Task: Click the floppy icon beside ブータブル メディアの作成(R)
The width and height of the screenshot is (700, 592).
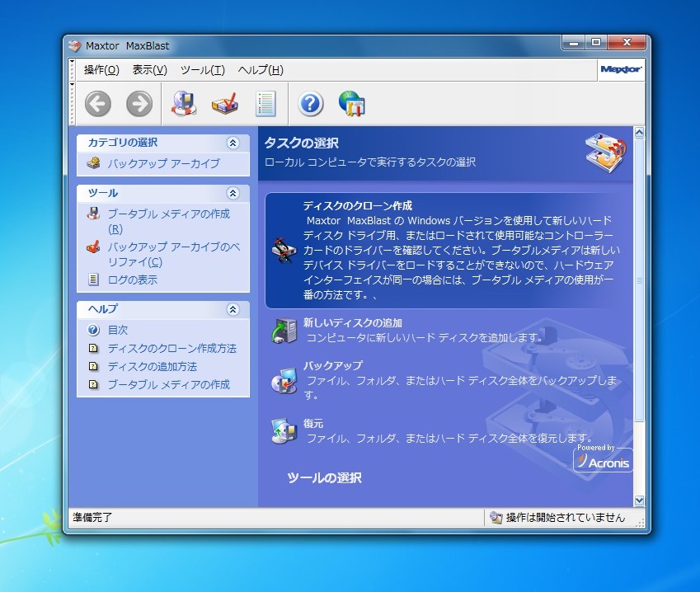Action: pyautogui.click(x=93, y=214)
